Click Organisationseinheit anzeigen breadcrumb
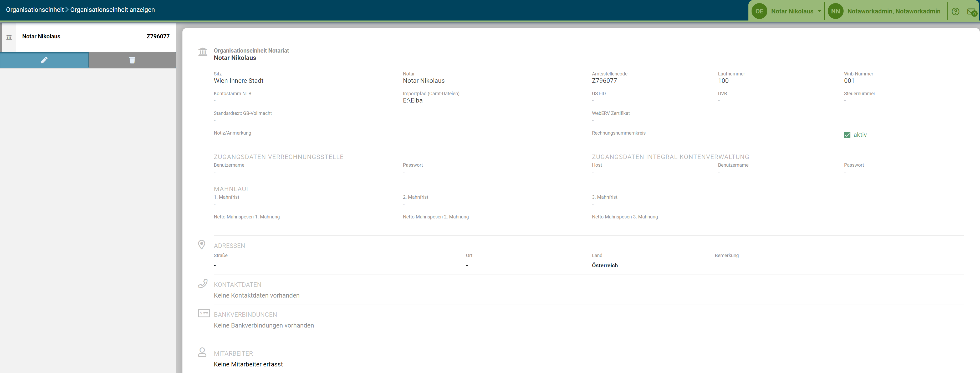The image size is (980, 373). [113, 10]
